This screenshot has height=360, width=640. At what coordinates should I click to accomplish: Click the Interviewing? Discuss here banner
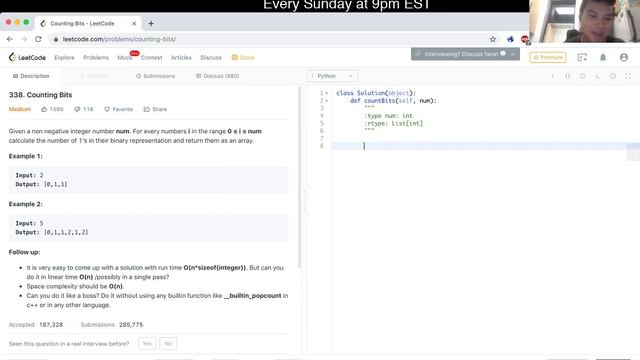465,54
